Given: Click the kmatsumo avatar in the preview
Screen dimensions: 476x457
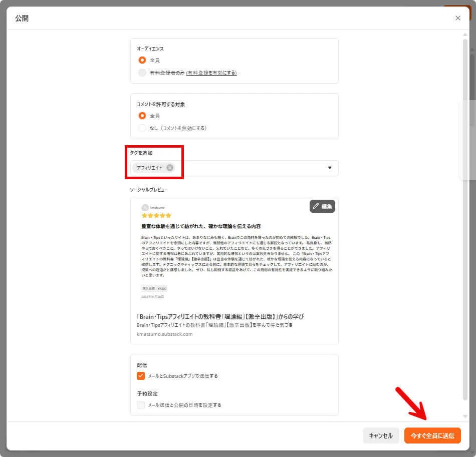Looking at the screenshot, I should tap(145, 207).
